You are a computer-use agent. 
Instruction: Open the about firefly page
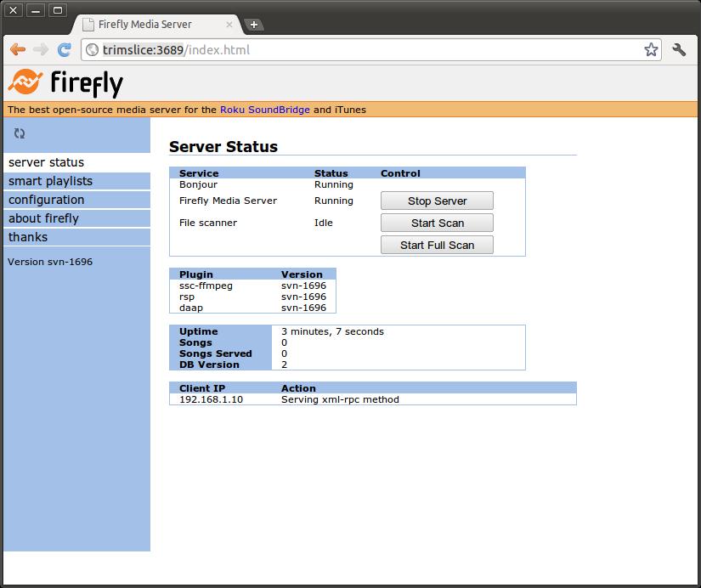pos(43,218)
